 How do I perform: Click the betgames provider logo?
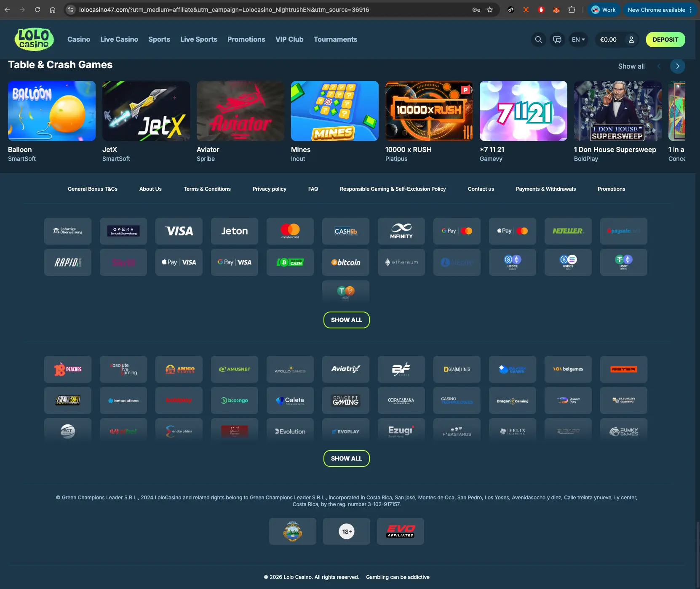pyautogui.click(x=568, y=369)
